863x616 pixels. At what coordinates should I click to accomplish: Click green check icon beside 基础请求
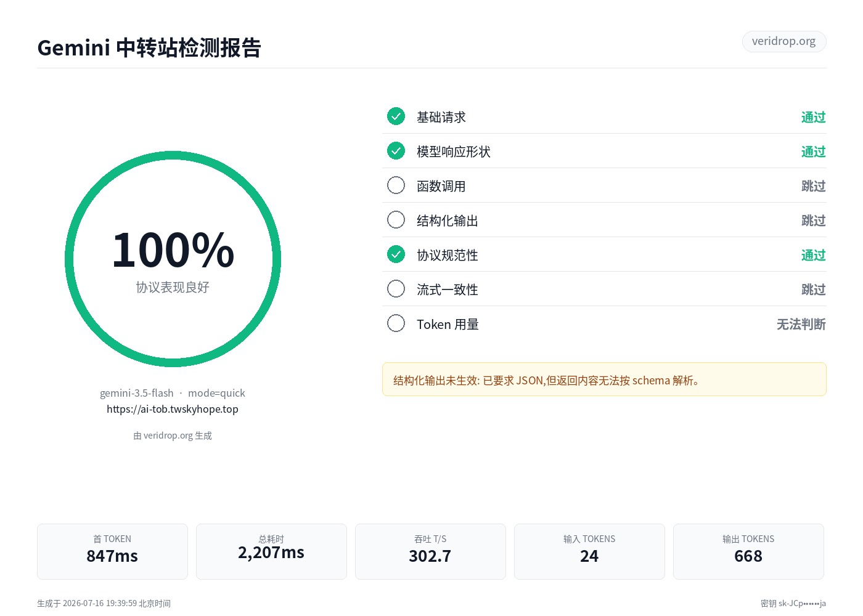[396, 116]
